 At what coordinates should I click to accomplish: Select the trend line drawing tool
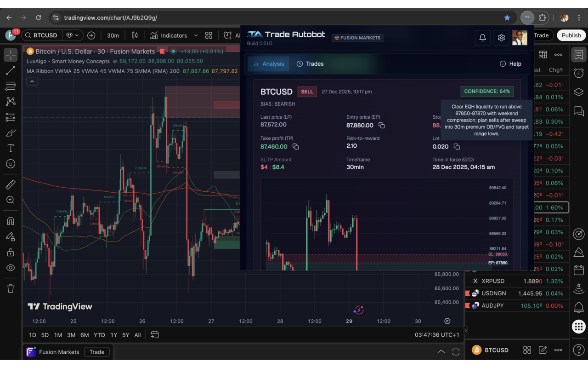coord(11,70)
